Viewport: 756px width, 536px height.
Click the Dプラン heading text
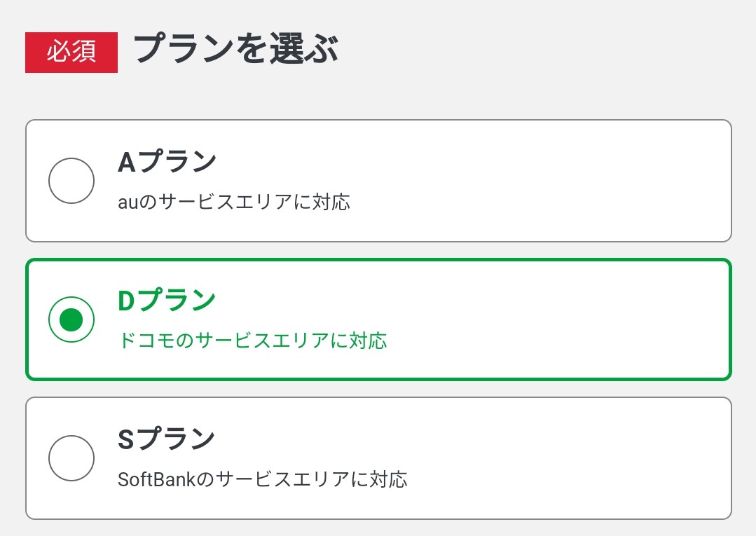[166, 298]
